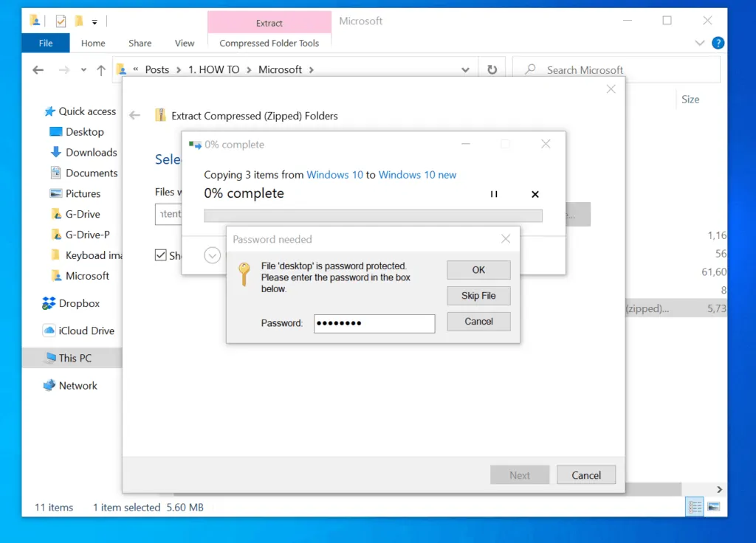The image size is (756, 543).
Task: Switch to large thumbnails view icon
Action: [713, 507]
